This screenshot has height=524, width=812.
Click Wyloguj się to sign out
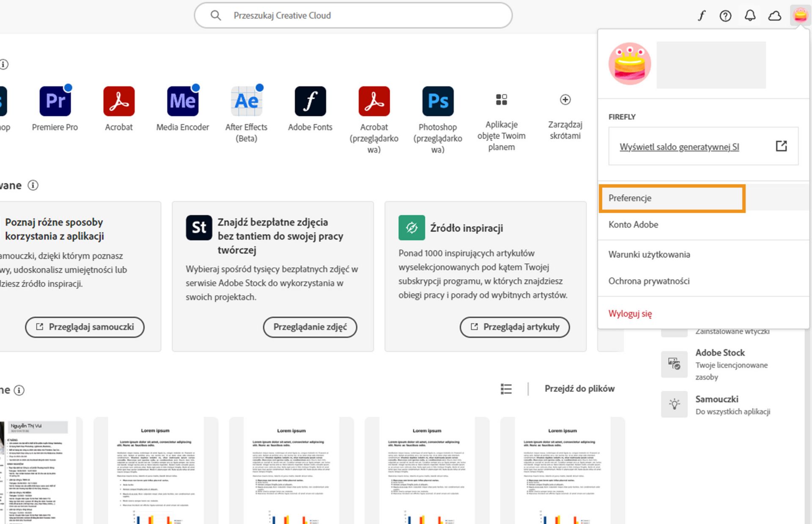point(630,314)
